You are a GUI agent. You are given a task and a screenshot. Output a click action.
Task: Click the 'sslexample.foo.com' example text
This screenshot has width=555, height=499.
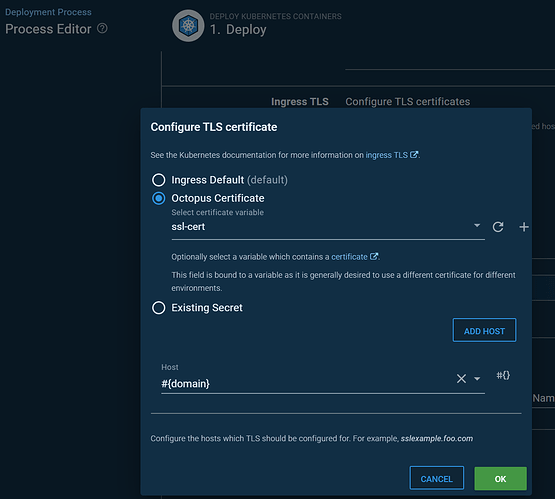437,438
